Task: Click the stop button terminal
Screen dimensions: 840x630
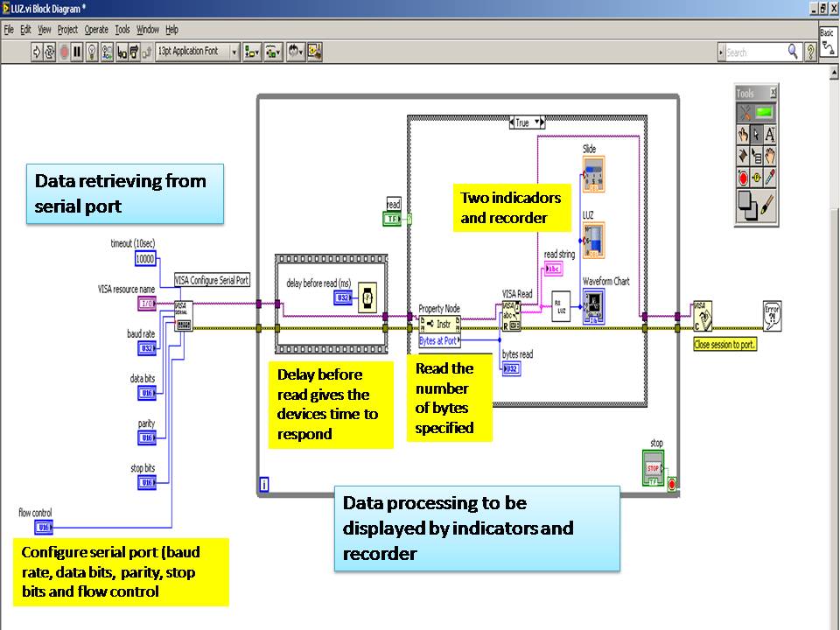Action: (653, 468)
